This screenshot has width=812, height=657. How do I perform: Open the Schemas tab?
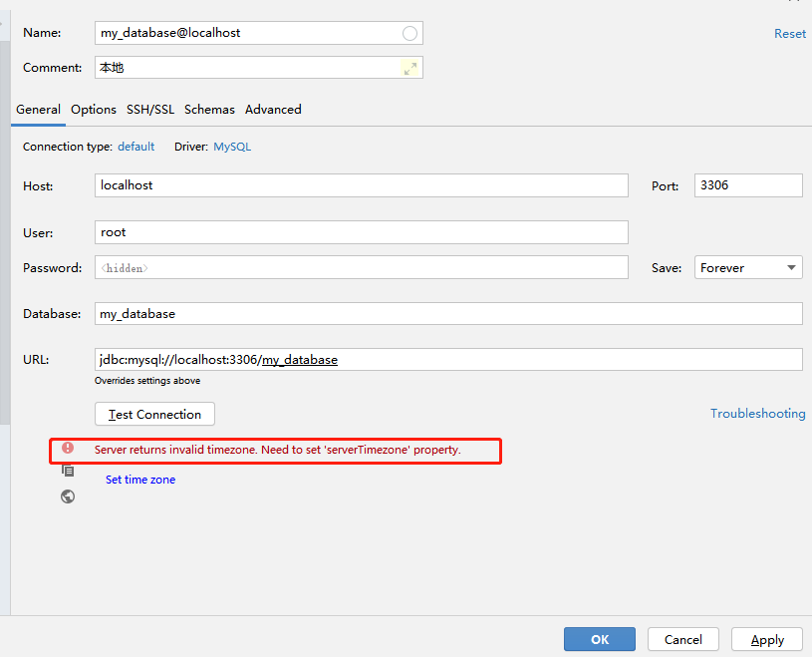(210, 110)
